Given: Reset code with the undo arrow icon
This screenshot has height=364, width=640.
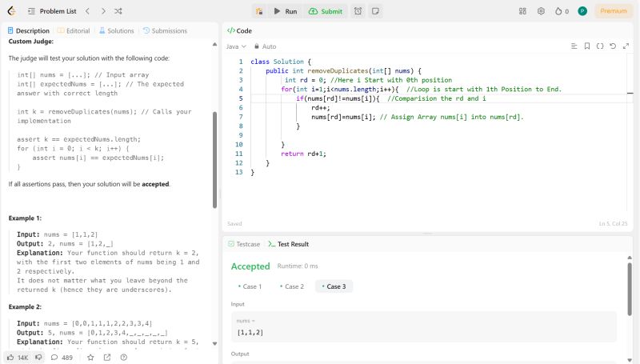Looking at the screenshot, I should (613, 46).
